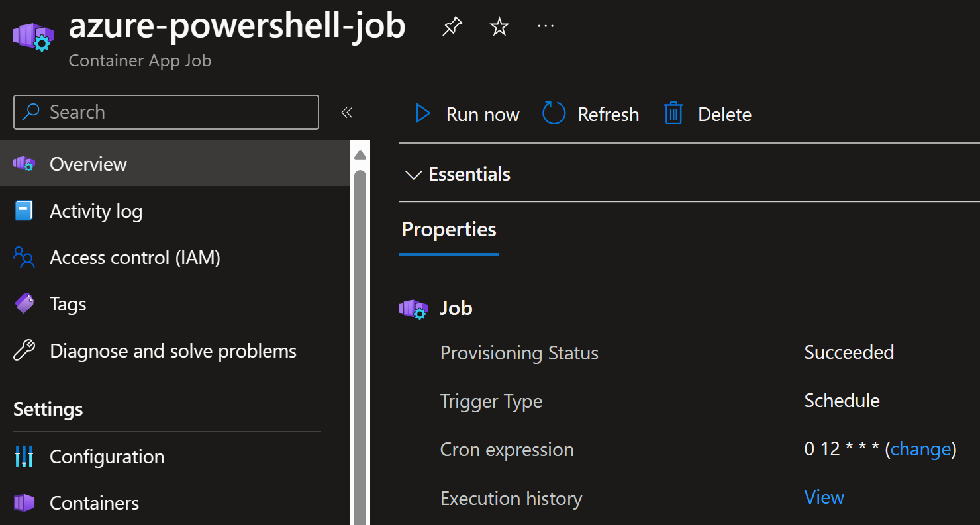Image resolution: width=980 pixels, height=525 pixels.
Task: Click the Job section icon
Action: 414,309
